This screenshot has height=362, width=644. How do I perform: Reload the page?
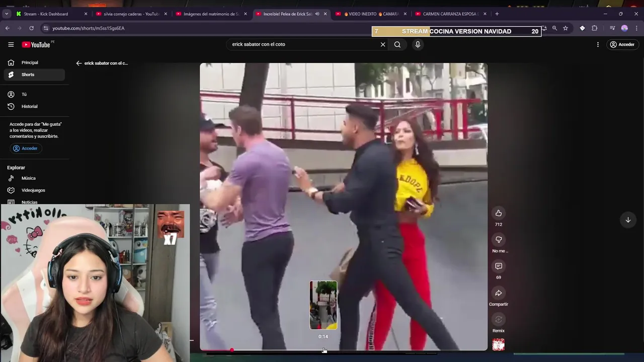31,28
